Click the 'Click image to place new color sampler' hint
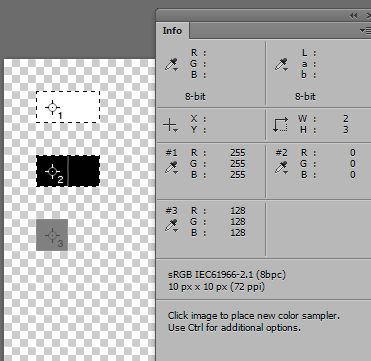 click(x=254, y=315)
